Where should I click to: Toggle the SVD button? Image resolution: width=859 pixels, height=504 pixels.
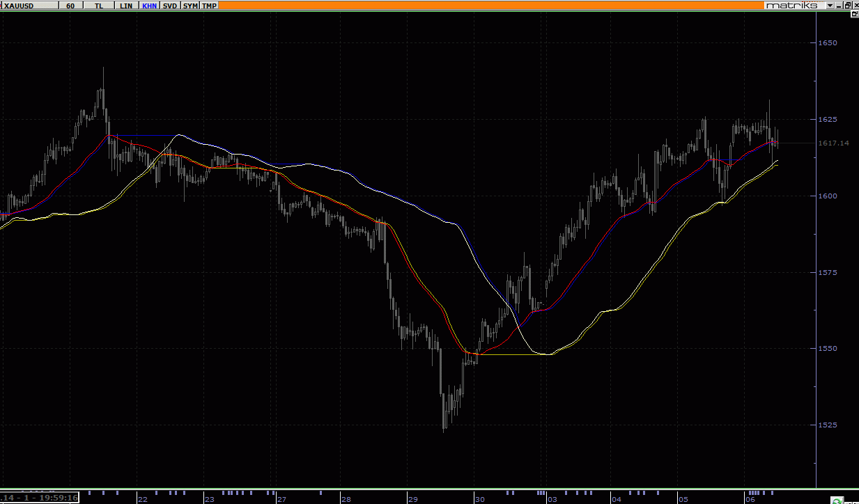point(170,5)
